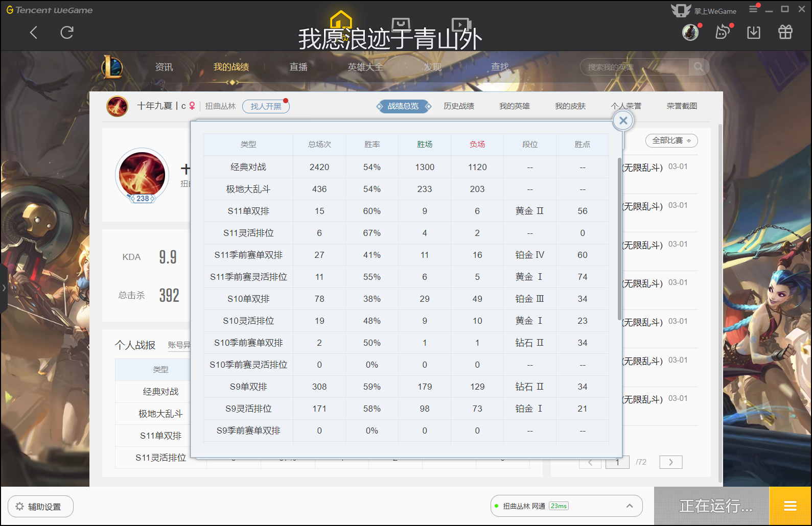Click the popup's vertical scrollbar
This screenshot has height=526, width=812.
click(x=619, y=240)
